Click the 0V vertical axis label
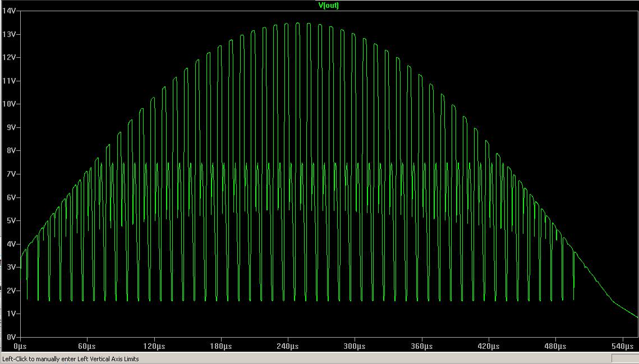Viewport: 639px width, 364px height. pos(10,338)
